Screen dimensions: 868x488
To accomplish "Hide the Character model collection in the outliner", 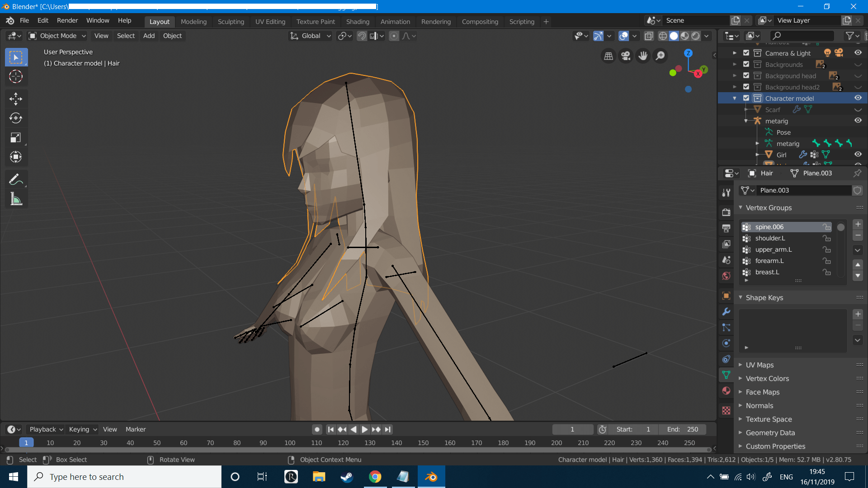I will (x=858, y=98).
